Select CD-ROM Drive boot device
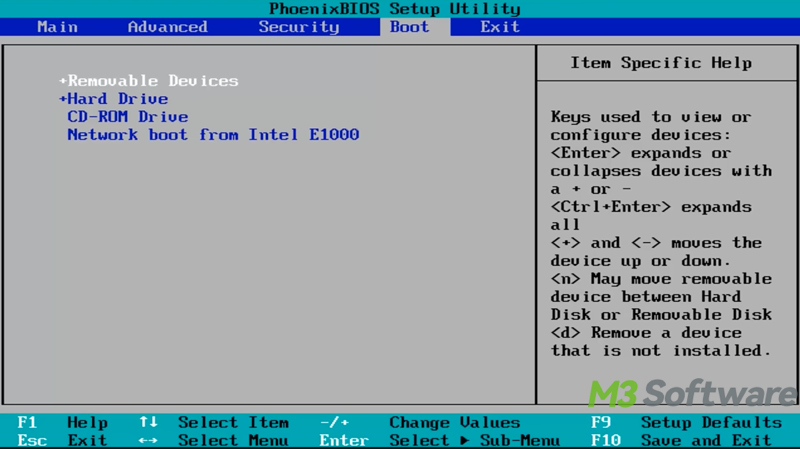 click(x=127, y=117)
